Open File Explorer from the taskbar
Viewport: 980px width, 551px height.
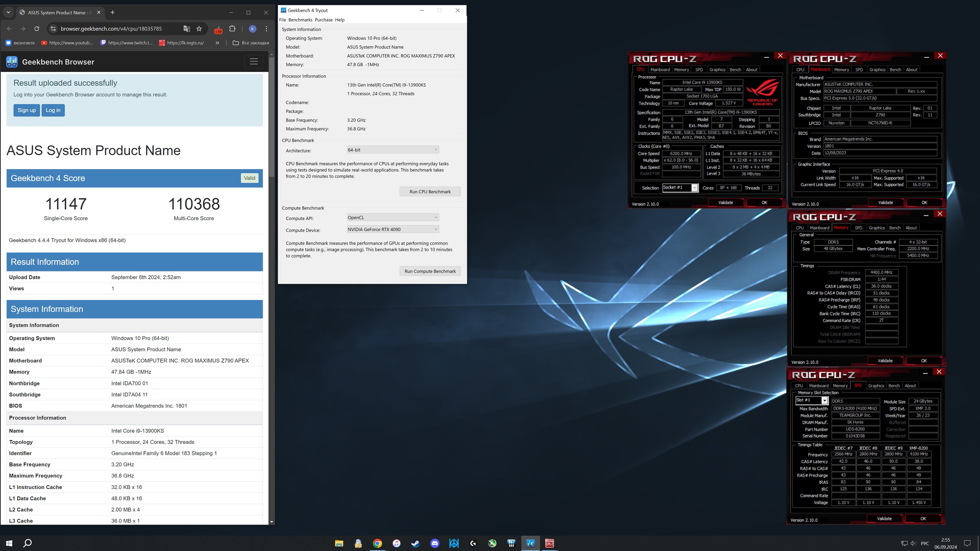click(x=339, y=543)
